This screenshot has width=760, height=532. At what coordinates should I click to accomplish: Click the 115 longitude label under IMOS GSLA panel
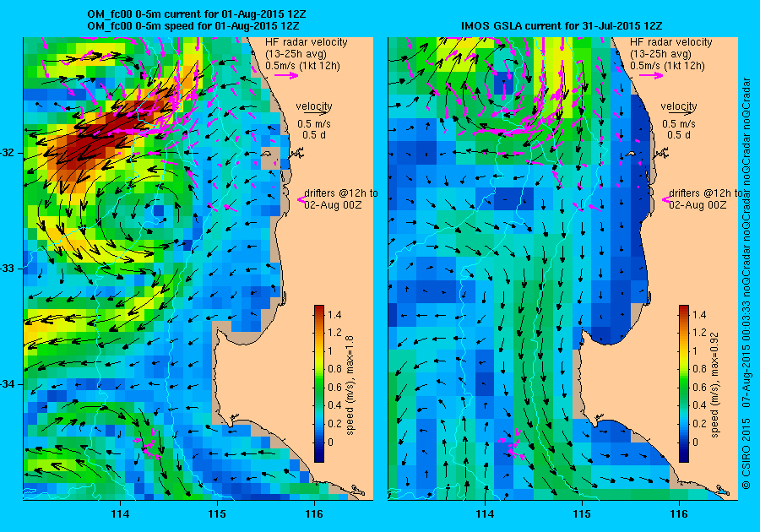(x=582, y=514)
